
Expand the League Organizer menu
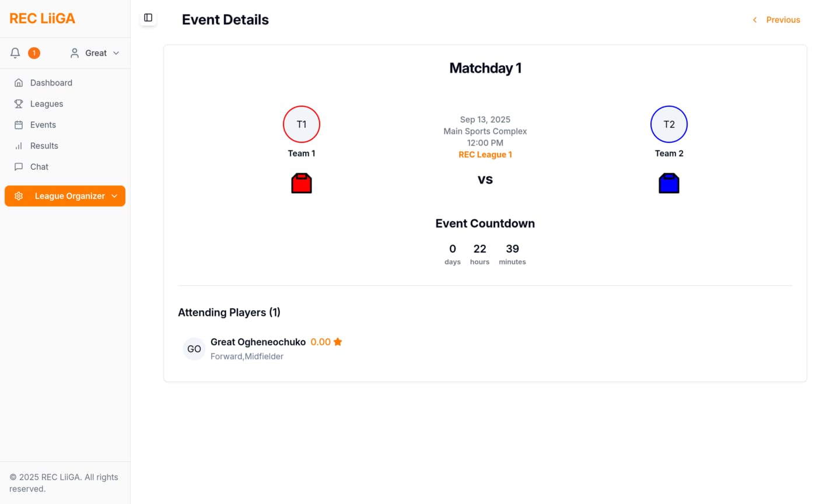coord(65,196)
